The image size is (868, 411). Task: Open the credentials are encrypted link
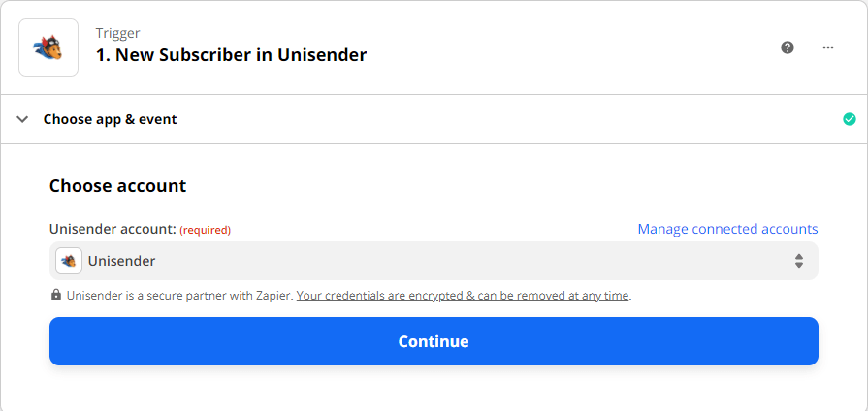463,296
